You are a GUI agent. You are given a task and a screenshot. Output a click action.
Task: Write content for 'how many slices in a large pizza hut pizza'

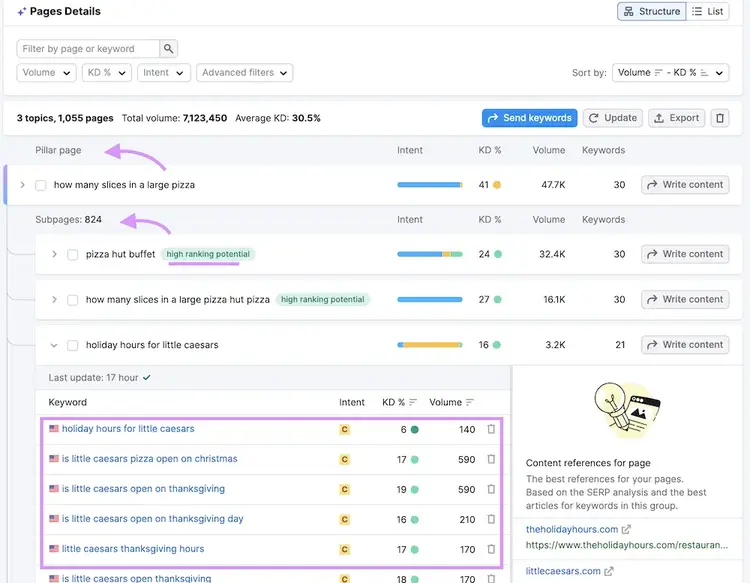(685, 299)
